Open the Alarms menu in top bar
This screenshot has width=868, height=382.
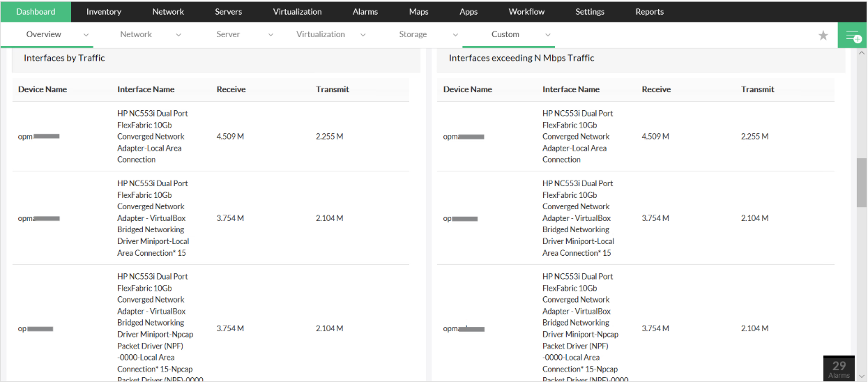pyautogui.click(x=365, y=12)
